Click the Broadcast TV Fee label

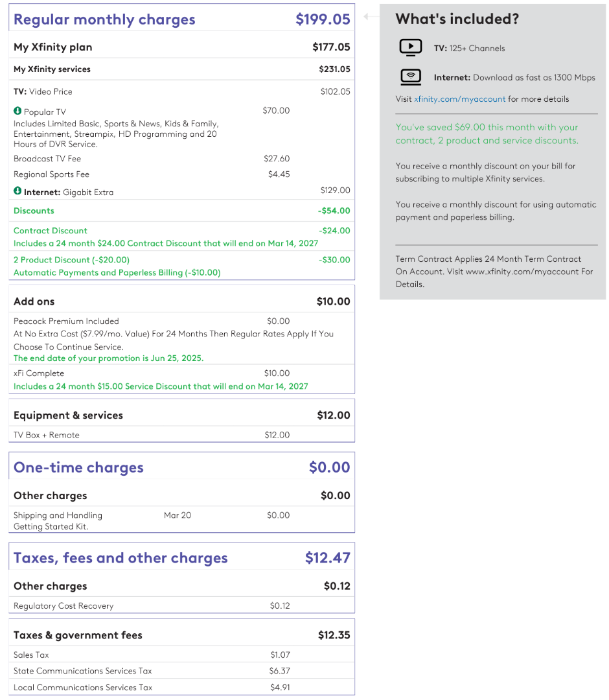pyautogui.click(x=47, y=159)
